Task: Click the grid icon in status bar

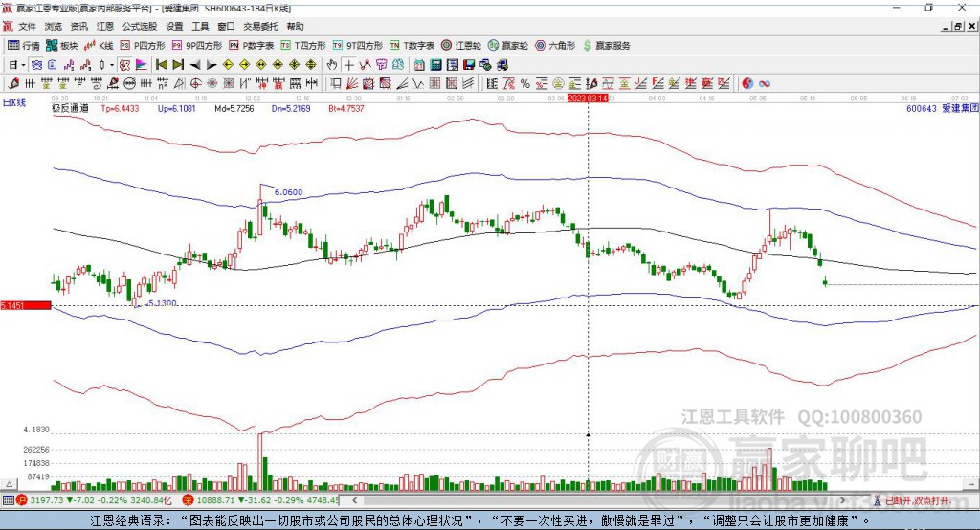Action: tap(8, 500)
